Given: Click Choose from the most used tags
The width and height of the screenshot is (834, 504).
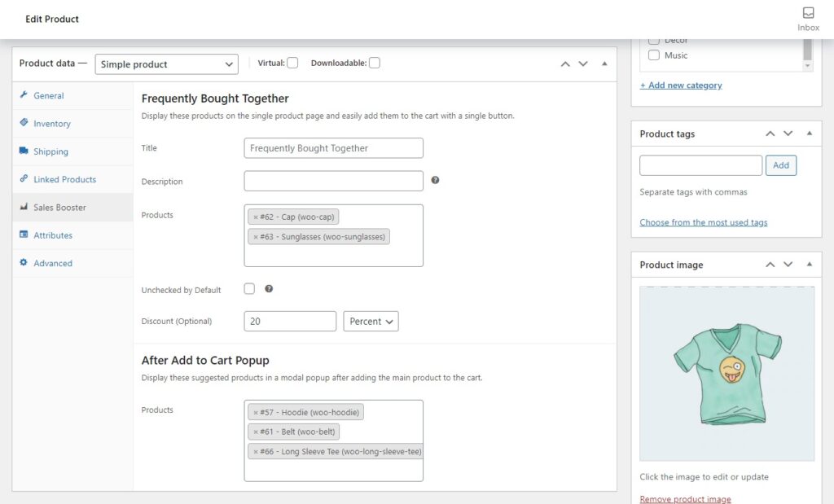Looking at the screenshot, I should click(x=703, y=222).
